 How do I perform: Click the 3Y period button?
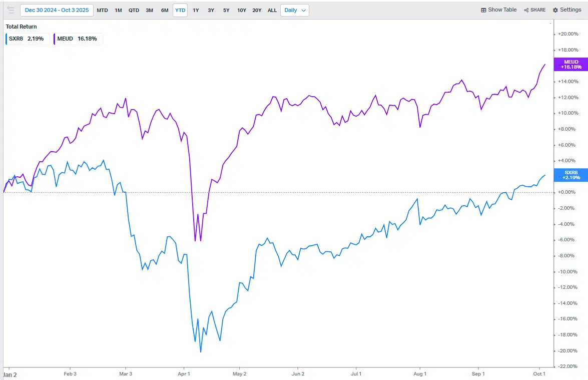(211, 10)
